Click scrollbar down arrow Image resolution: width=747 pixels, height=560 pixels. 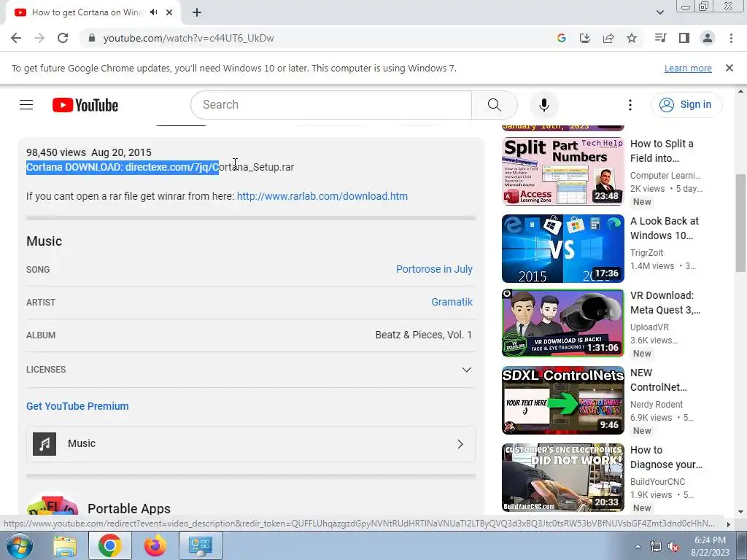740,513
